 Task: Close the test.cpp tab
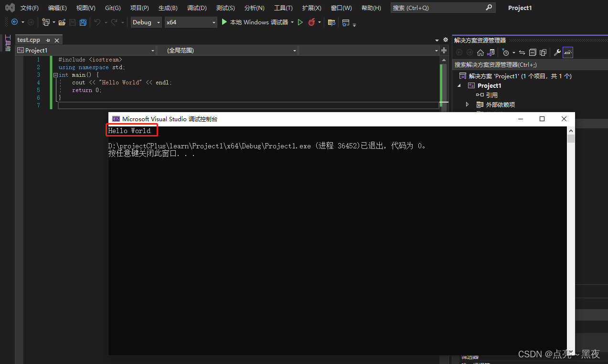tap(57, 41)
